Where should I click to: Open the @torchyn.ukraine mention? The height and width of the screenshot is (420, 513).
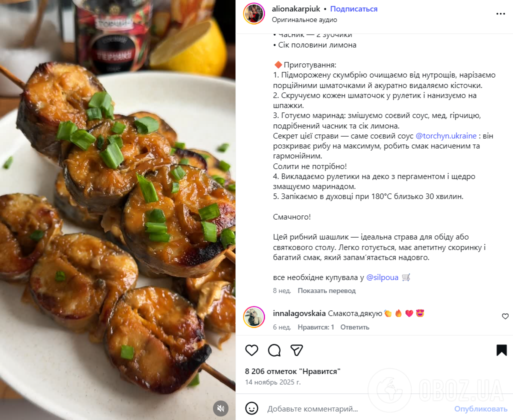446,135
